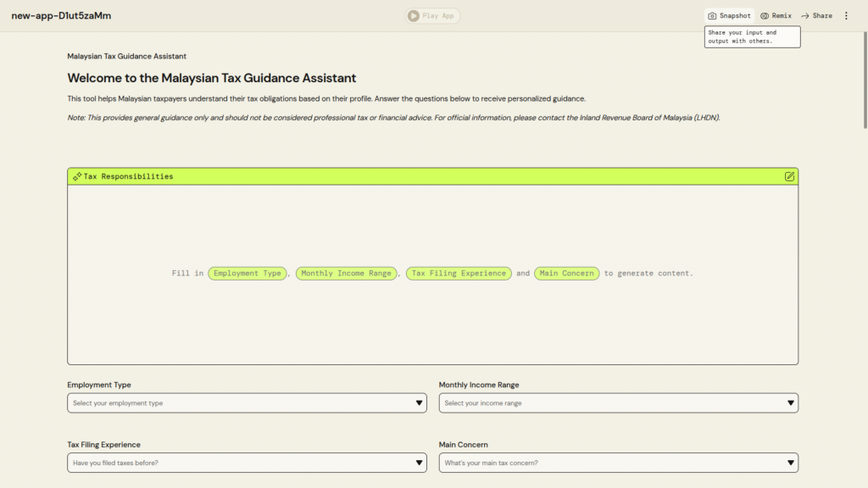Select the Monthly Income Range pill
The width and height of the screenshot is (868, 488).
pos(346,274)
